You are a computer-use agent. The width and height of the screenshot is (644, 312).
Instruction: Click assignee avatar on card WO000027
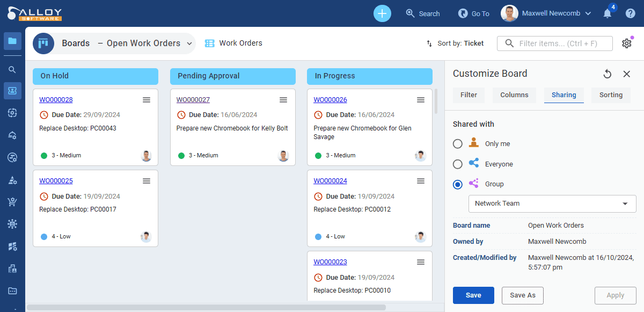click(283, 156)
